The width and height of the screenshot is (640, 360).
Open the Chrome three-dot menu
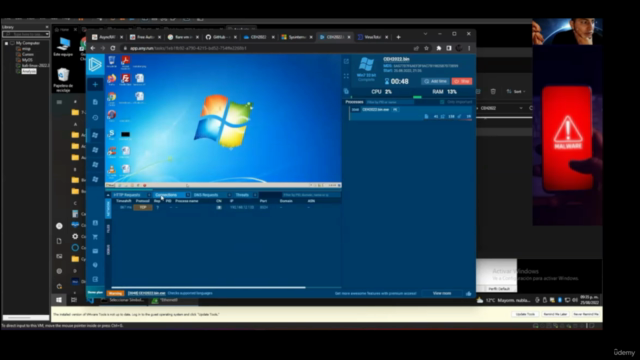469,48
